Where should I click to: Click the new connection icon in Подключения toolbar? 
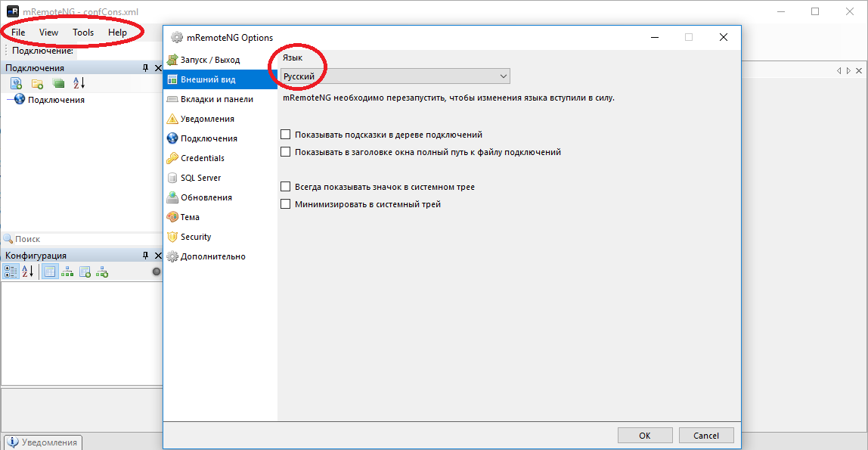[16, 84]
